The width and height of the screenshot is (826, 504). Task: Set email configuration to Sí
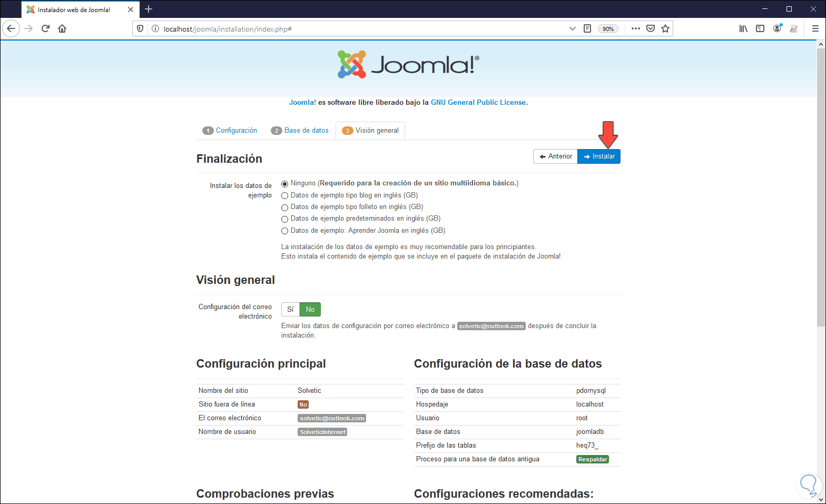tap(290, 309)
